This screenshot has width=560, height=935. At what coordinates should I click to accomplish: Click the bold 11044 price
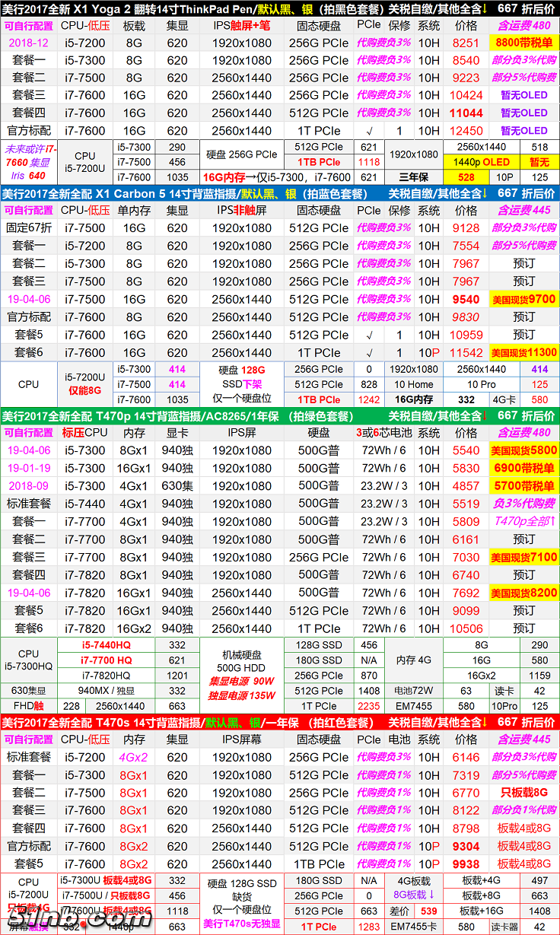[x=466, y=113]
